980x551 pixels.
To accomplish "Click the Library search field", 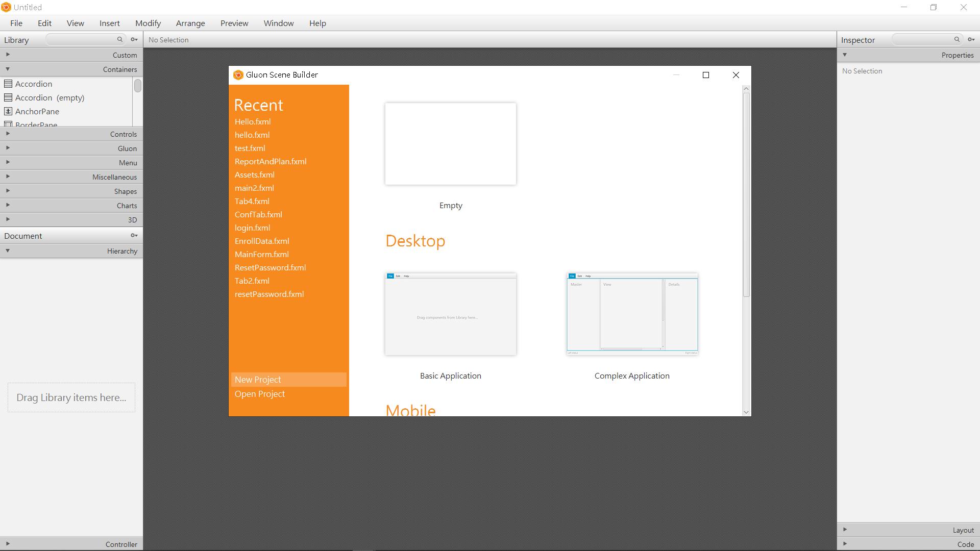I will coord(86,39).
